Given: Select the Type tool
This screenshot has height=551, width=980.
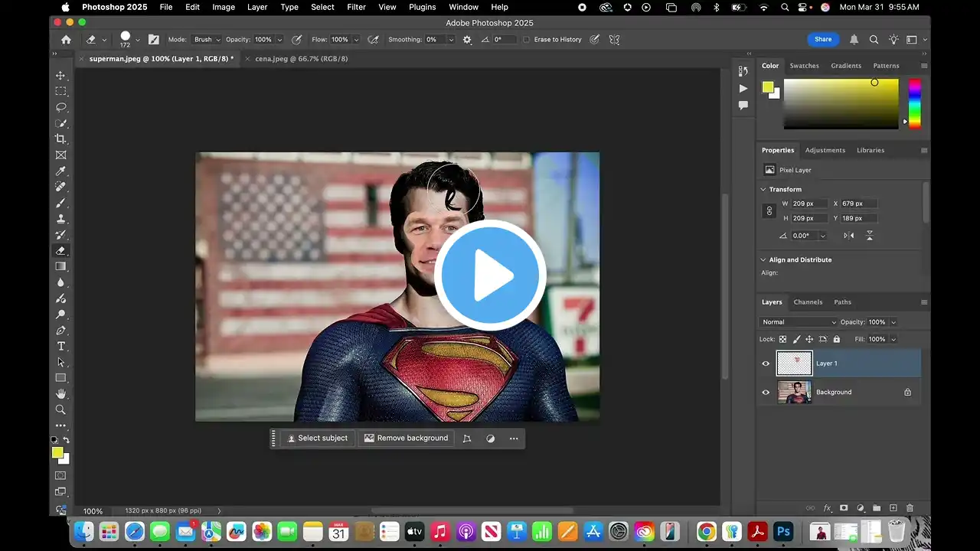Looking at the screenshot, I should [60, 347].
